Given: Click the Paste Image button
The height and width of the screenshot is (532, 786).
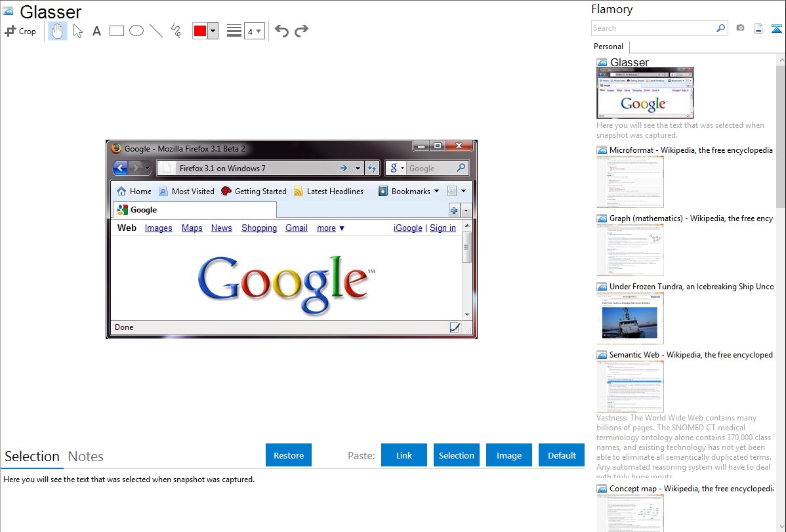Looking at the screenshot, I should (509, 455).
